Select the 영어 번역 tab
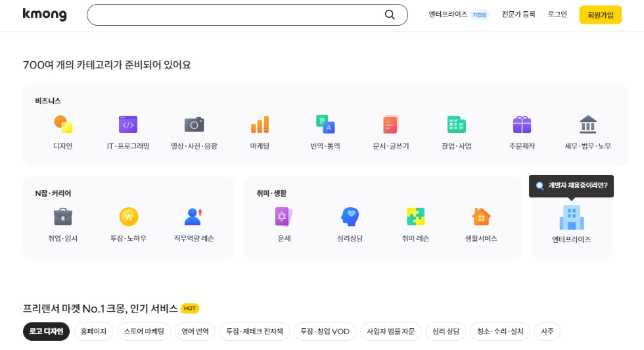The height and width of the screenshot is (350, 644). pyautogui.click(x=195, y=332)
